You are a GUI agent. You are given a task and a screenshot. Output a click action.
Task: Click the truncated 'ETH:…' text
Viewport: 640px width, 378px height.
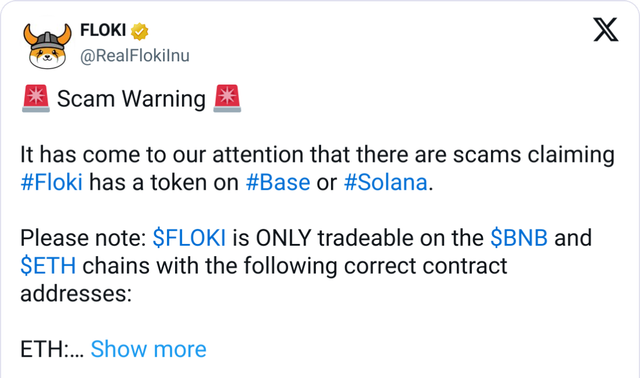[x=52, y=349]
